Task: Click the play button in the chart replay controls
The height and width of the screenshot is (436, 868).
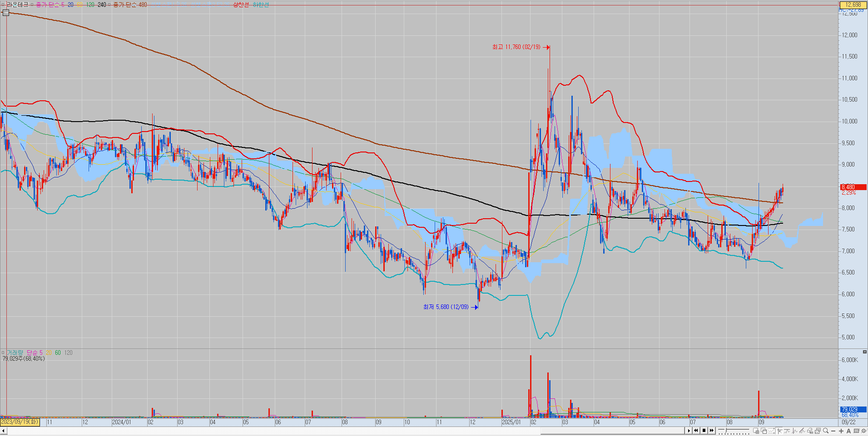Action: point(689,431)
